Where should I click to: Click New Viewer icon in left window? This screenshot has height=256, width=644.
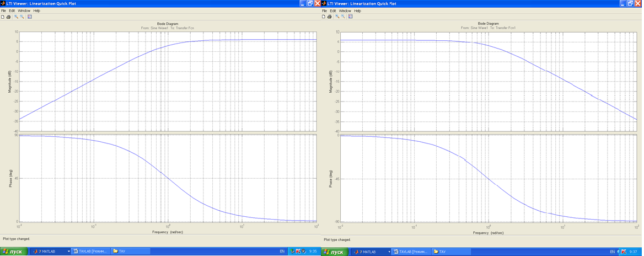coord(3,17)
